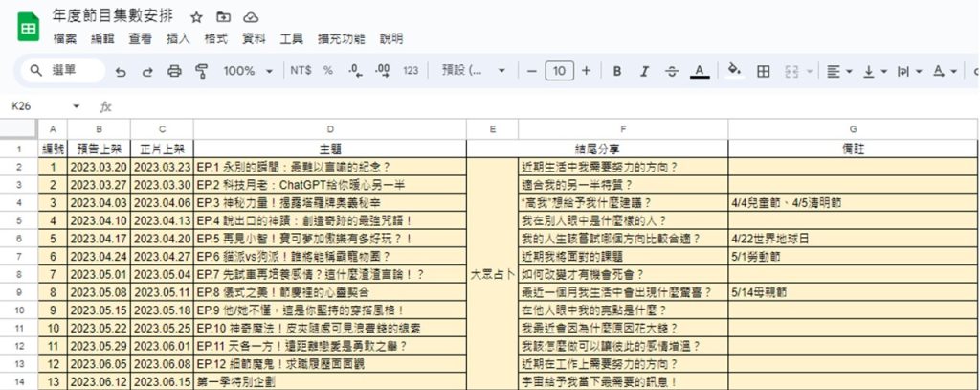This screenshot has width=980, height=390.
Task: Open the 查看 menu
Action: click(140, 39)
